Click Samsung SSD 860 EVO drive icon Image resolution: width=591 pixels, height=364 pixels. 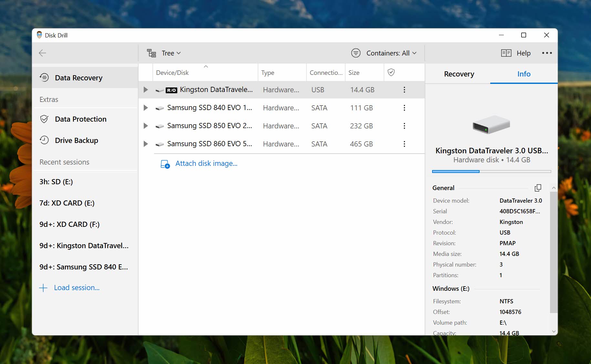coord(160,144)
